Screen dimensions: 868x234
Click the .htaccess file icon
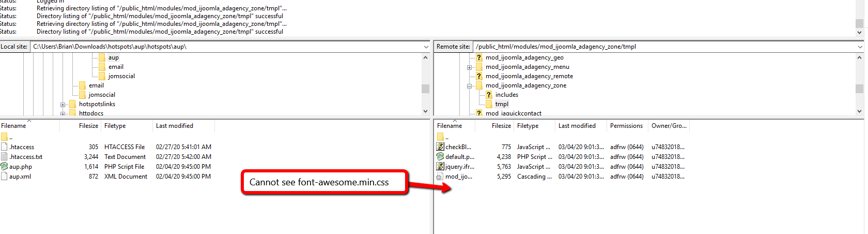coord(4,147)
